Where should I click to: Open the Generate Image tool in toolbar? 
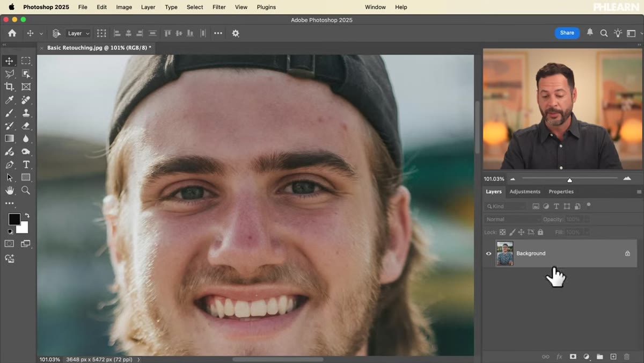(9, 259)
